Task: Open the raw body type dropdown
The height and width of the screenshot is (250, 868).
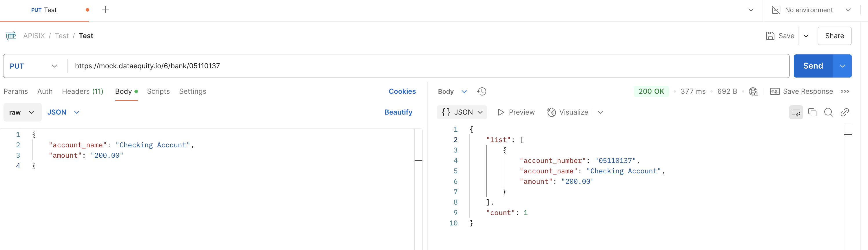Action: (x=22, y=112)
